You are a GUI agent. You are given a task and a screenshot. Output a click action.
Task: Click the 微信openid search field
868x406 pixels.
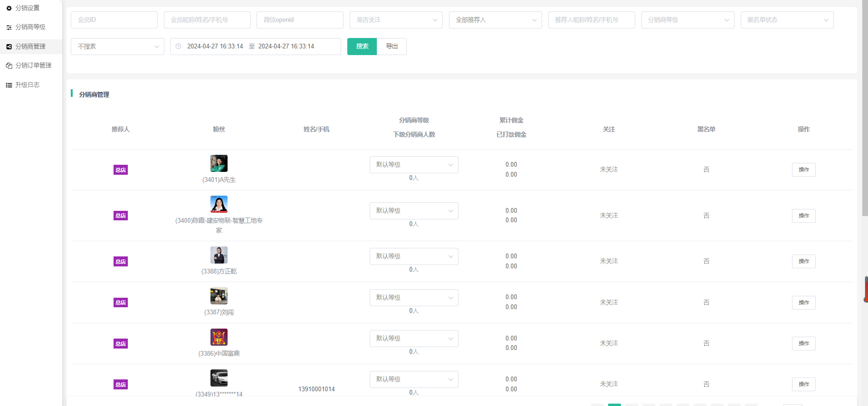[300, 20]
